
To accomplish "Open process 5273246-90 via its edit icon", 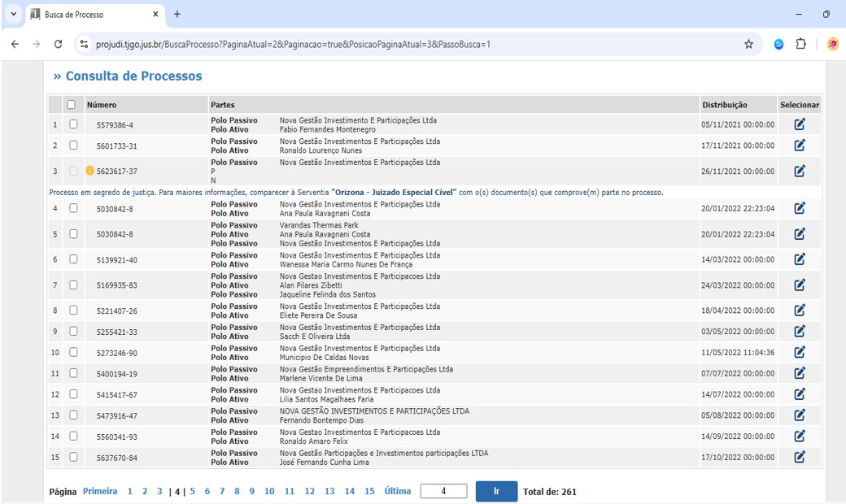I will [x=799, y=352].
